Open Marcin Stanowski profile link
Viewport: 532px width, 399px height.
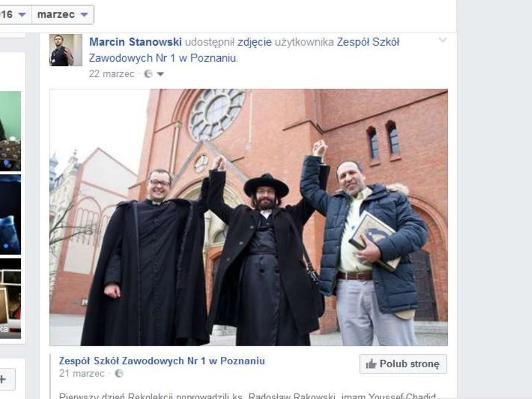click(x=136, y=42)
